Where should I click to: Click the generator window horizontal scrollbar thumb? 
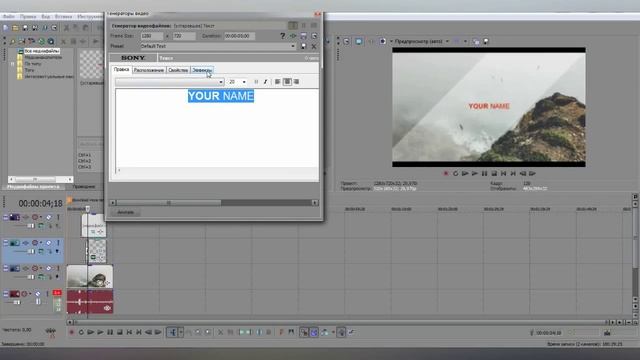(x=169, y=202)
